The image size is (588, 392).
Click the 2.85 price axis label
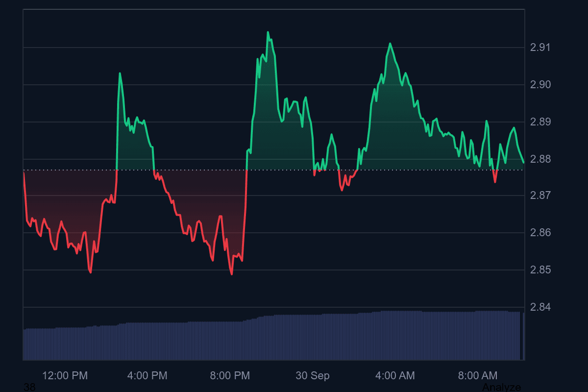pos(540,270)
